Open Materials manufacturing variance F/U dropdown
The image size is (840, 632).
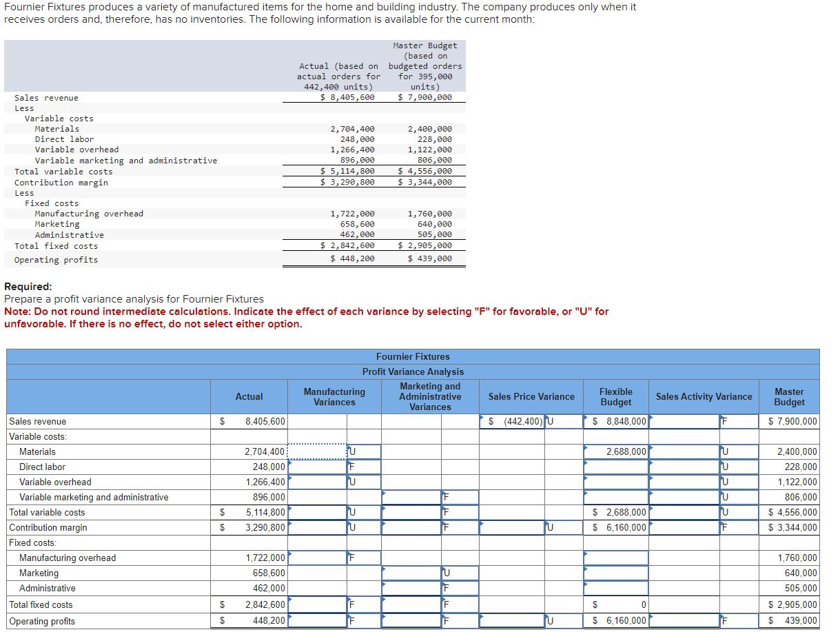(364, 452)
